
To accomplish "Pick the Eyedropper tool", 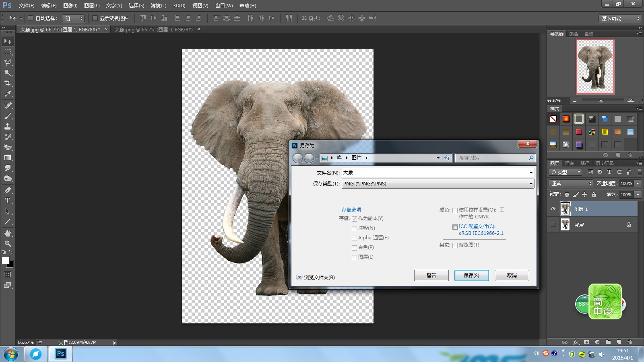I will (8, 94).
